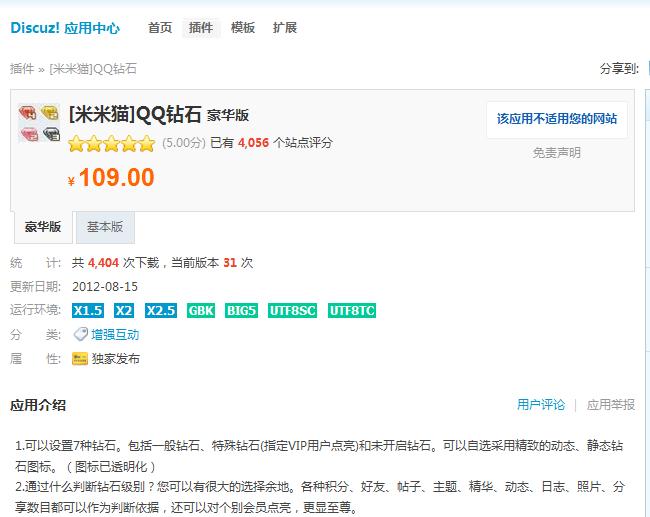Click the X1.5 environment badge
Image resolution: width=650 pixels, height=517 pixels.
(88, 311)
